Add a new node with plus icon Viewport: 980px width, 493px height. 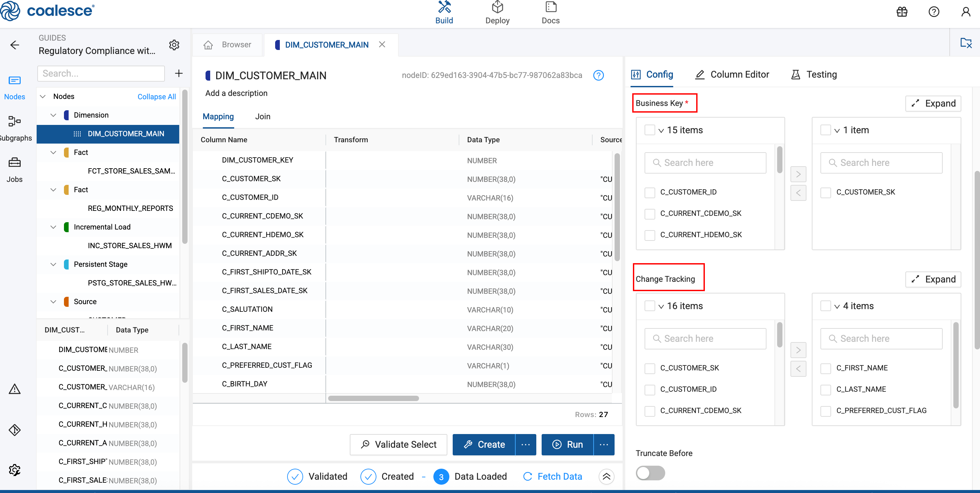coord(179,73)
